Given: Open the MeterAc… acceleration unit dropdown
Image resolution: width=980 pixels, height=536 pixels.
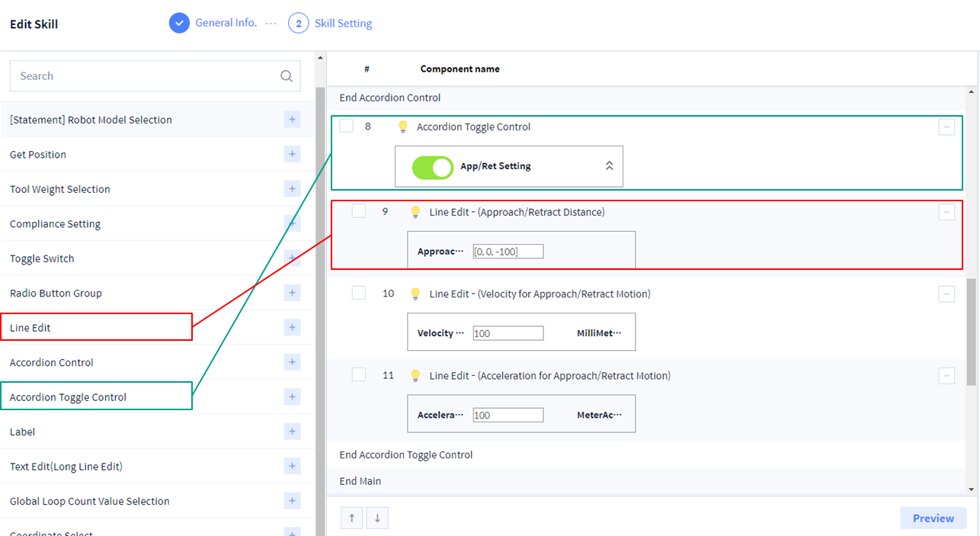Looking at the screenshot, I should (599, 416).
